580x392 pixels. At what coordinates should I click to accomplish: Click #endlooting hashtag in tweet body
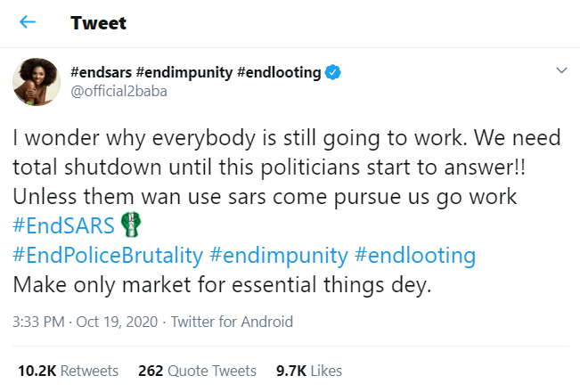click(414, 256)
